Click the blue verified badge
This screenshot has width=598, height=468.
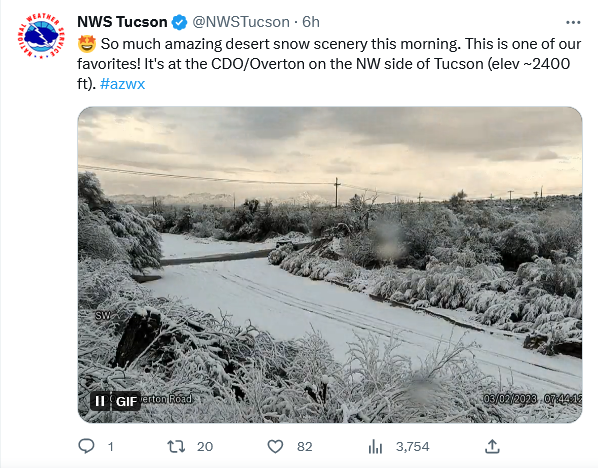pyautogui.click(x=179, y=22)
